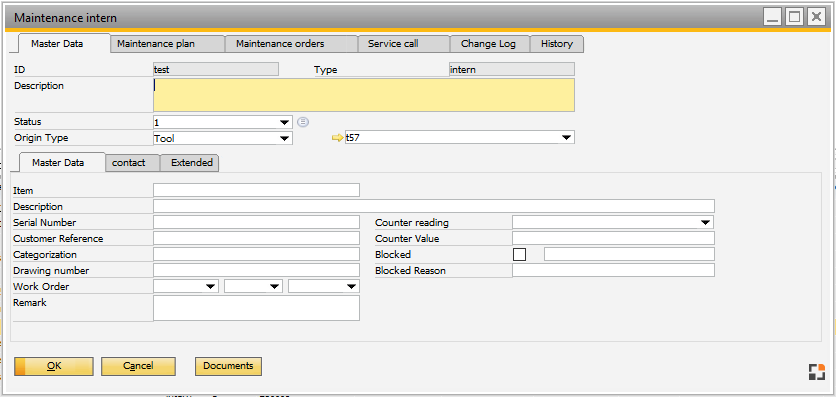Open the Origin Type dropdown showing Tool
Image resolution: width=836 pixels, height=397 pixels.
tap(223, 139)
